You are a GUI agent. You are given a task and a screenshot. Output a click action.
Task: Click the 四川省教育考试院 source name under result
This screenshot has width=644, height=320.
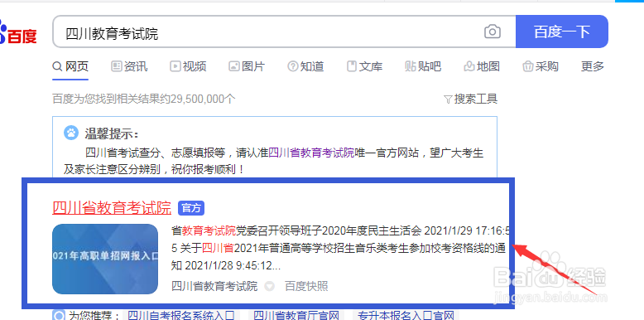(x=214, y=286)
